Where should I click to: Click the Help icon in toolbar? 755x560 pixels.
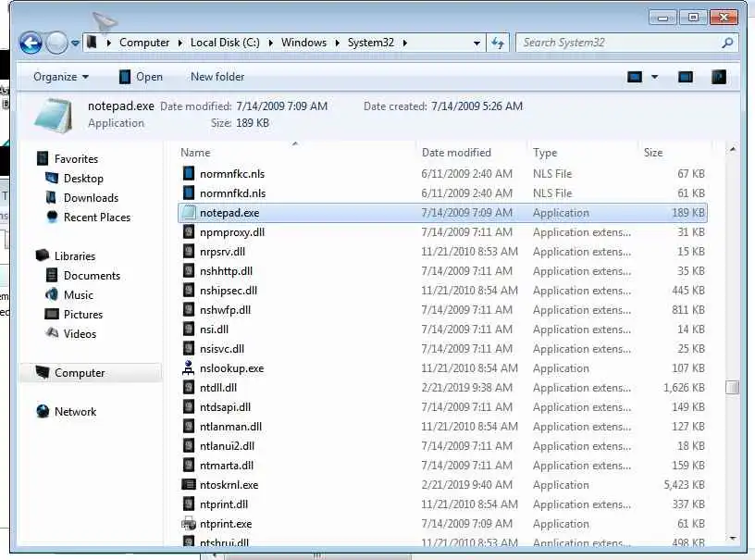tap(718, 77)
